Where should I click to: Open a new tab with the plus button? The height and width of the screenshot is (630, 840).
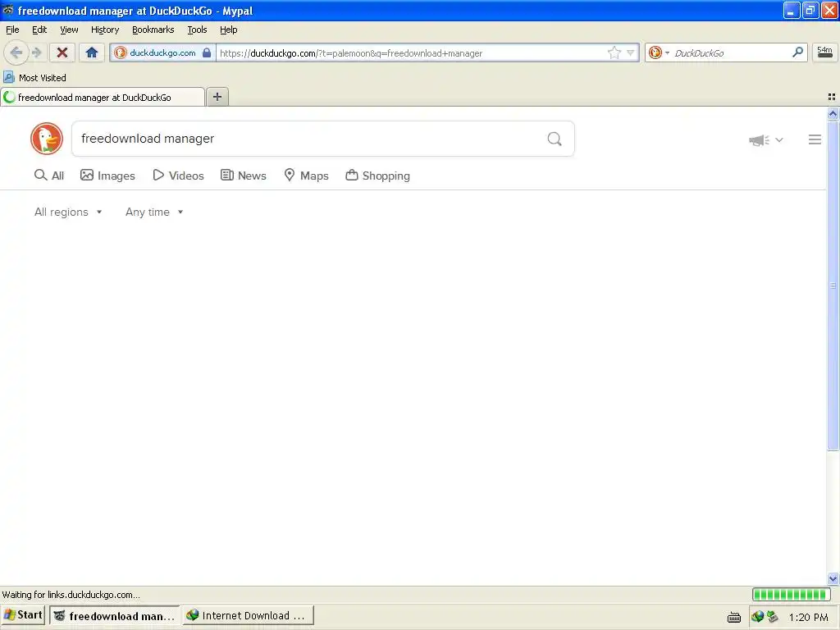[217, 97]
